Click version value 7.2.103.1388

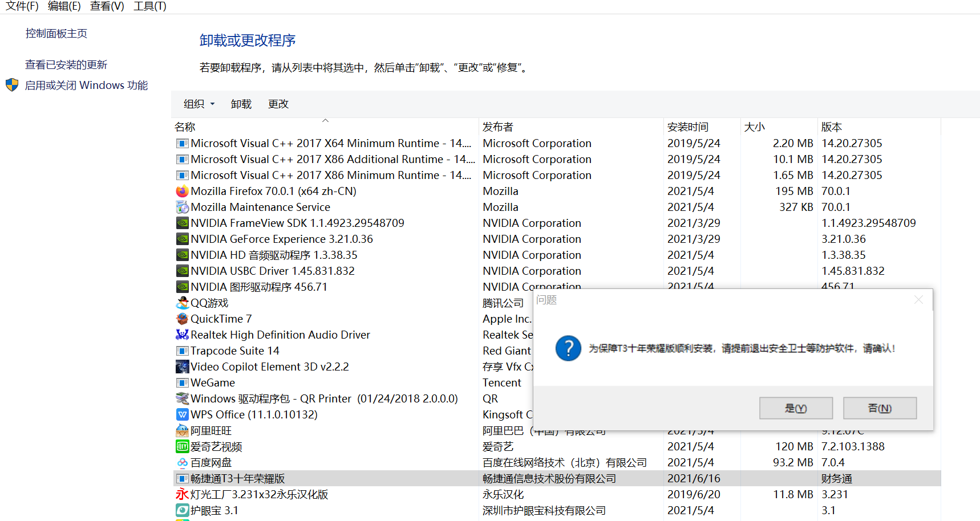click(x=853, y=446)
